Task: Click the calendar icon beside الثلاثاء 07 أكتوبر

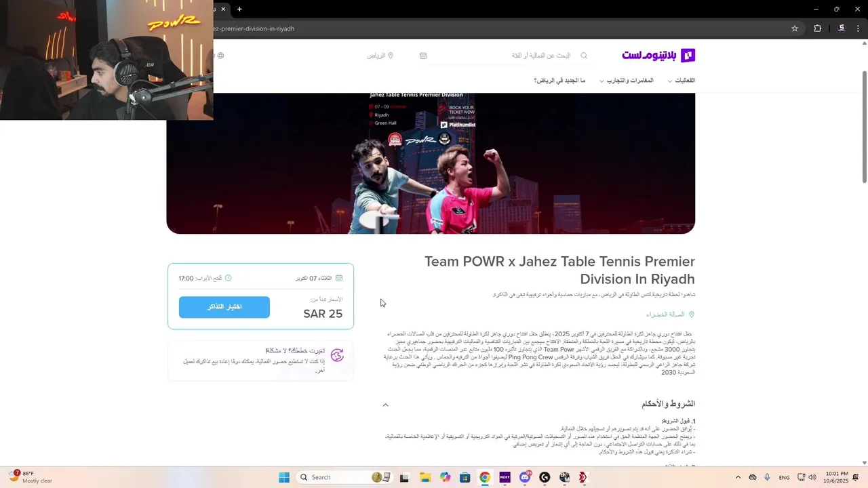Action: click(339, 278)
